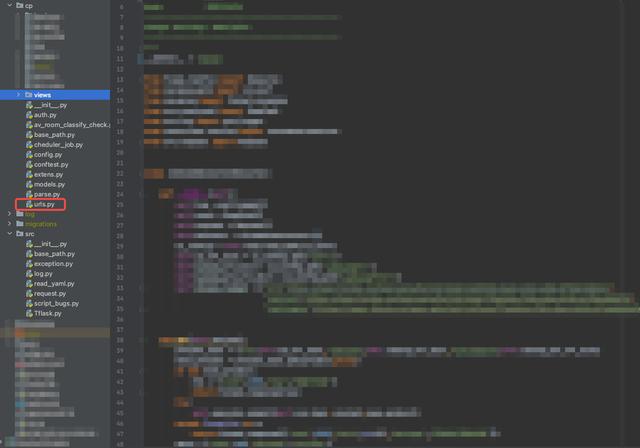Open __init__.py under the cp folder

pos(50,105)
